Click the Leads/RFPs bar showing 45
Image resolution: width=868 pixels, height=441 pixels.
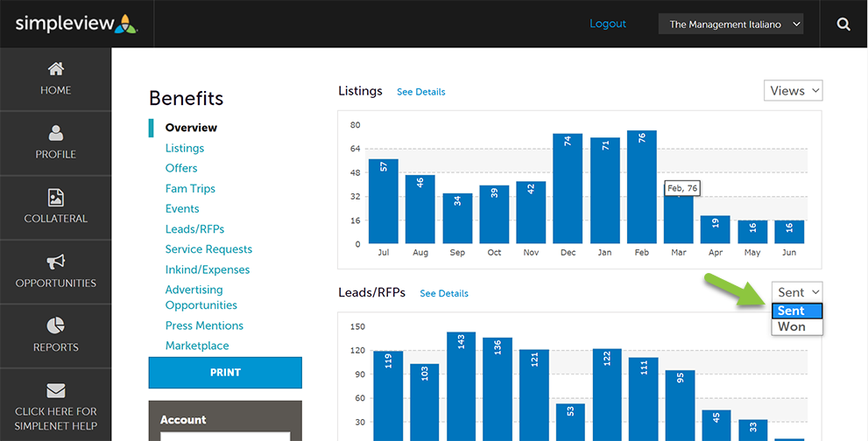tap(716, 425)
